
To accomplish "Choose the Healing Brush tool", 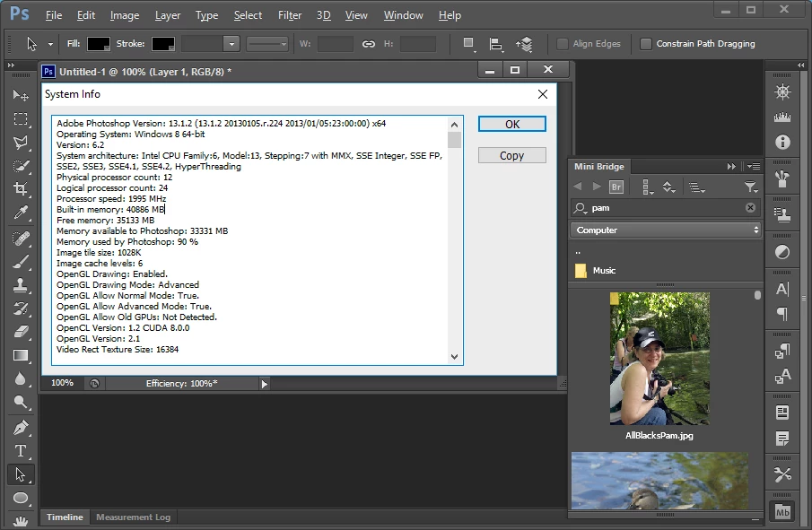I will coord(21,239).
